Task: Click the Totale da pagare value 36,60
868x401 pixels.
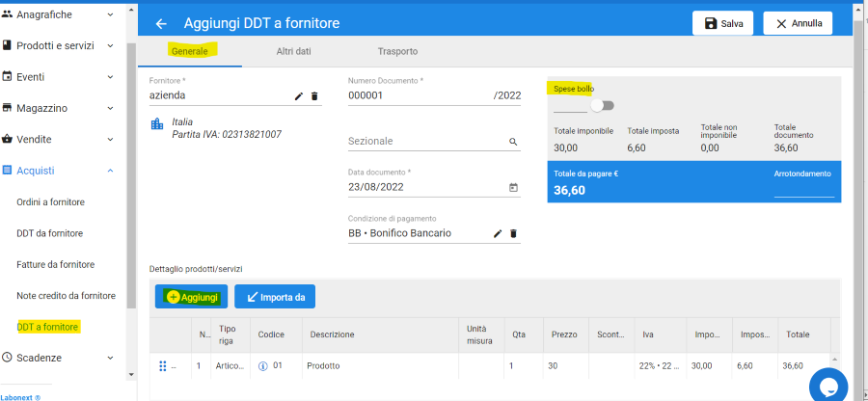Action: pyautogui.click(x=570, y=191)
